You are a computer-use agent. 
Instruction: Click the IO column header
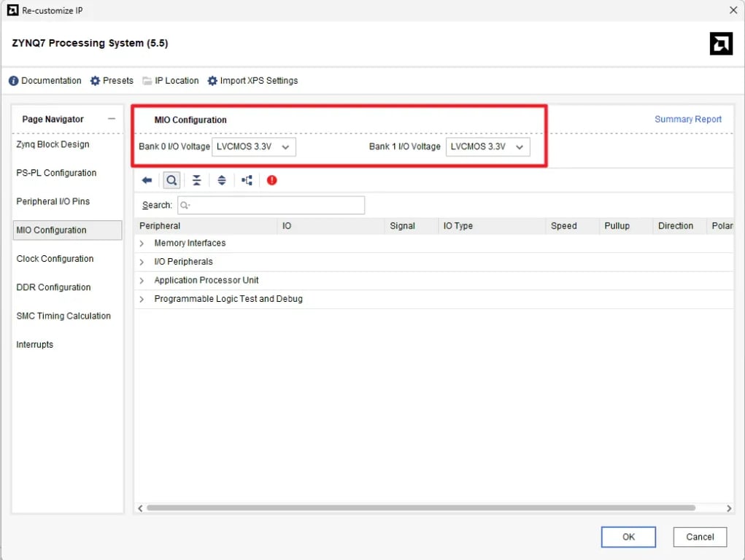(331, 226)
